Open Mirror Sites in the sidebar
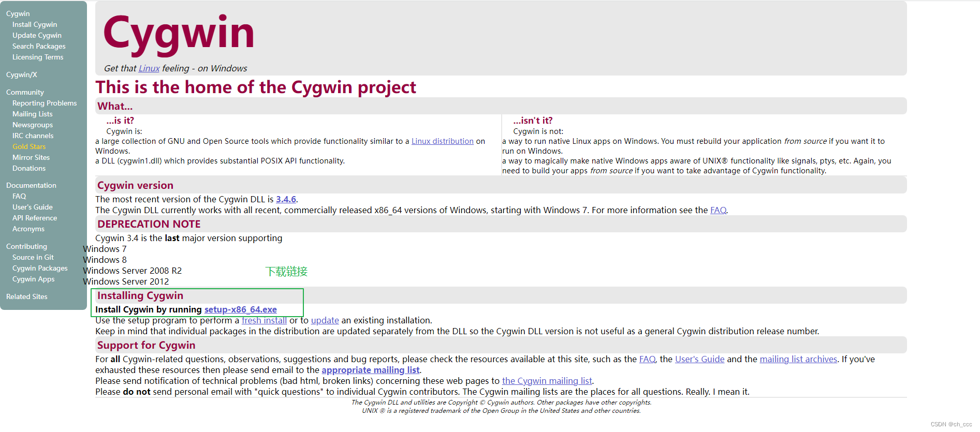 (31, 157)
